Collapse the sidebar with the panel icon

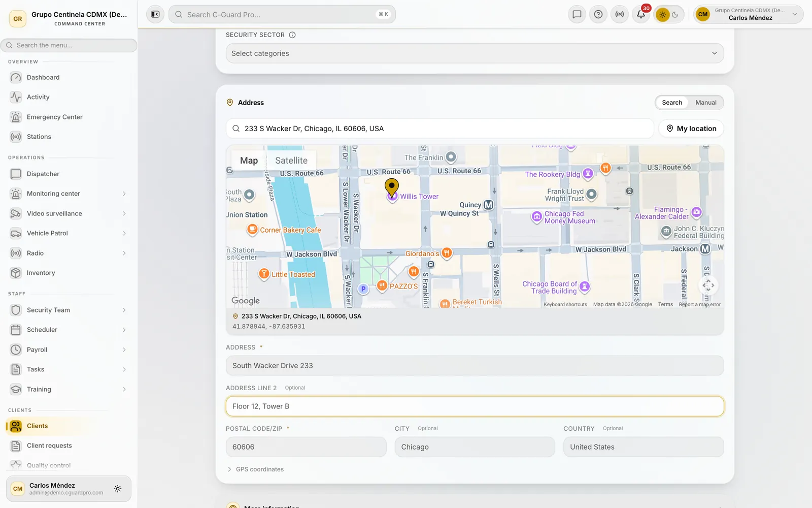pos(155,14)
